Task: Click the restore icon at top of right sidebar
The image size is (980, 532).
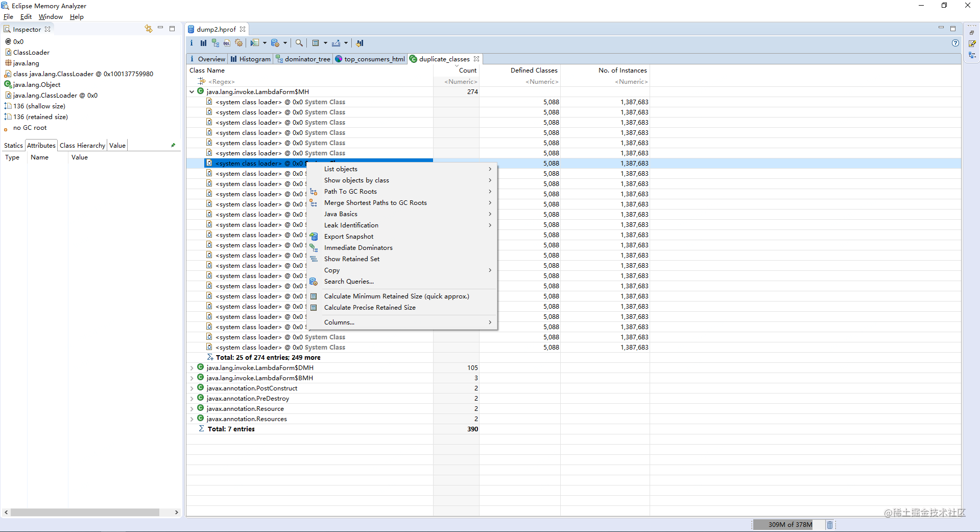Action: pyautogui.click(x=972, y=33)
